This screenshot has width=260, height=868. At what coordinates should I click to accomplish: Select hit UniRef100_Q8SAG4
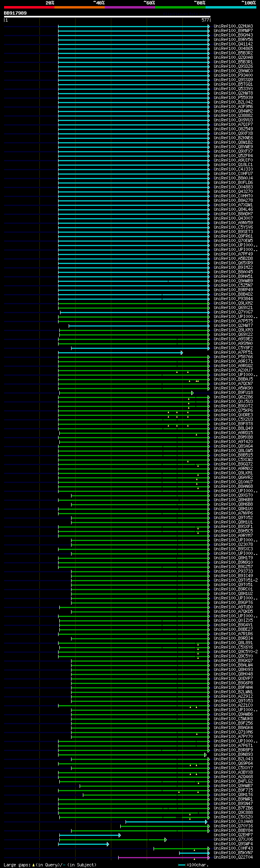click(233, 446)
